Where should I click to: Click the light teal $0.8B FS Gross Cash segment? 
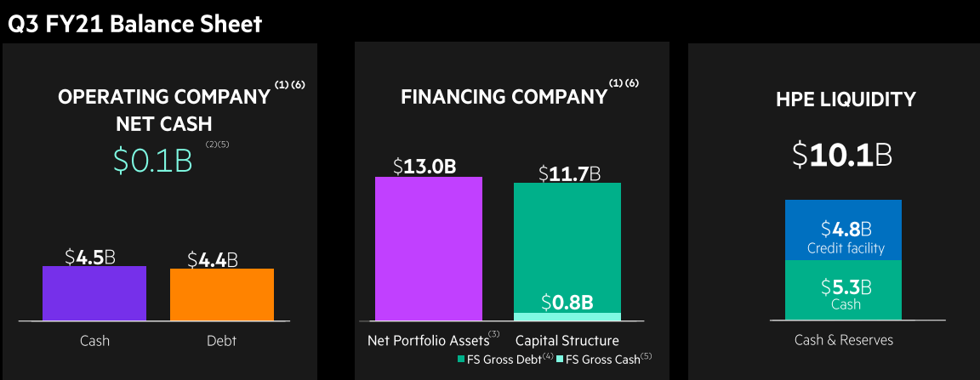[567, 317]
